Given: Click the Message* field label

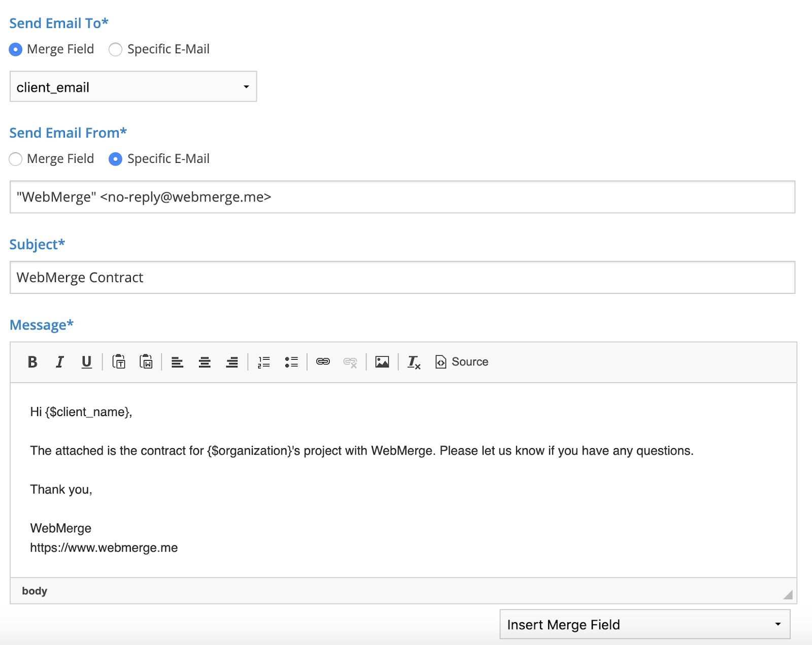Looking at the screenshot, I should (42, 325).
